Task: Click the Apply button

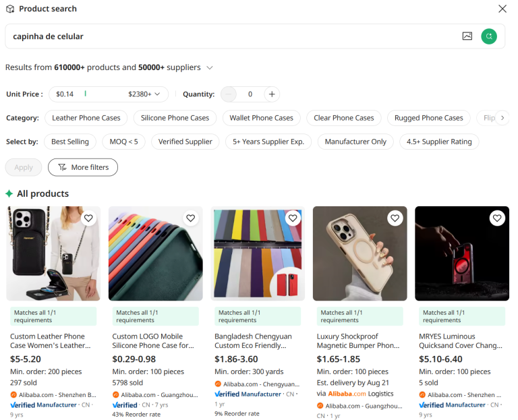Action: (24, 167)
